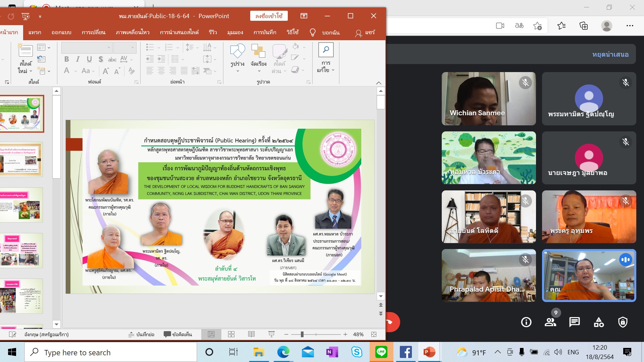The height and width of the screenshot is (362, 644).
Task: Click zoom in plus button
Action: (345, 334)
